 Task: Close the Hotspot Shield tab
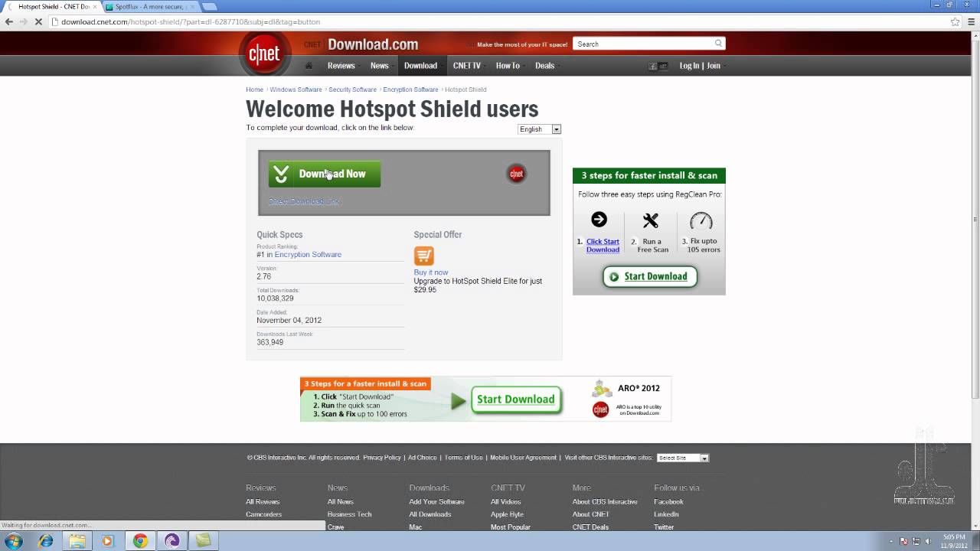(95, 7)
